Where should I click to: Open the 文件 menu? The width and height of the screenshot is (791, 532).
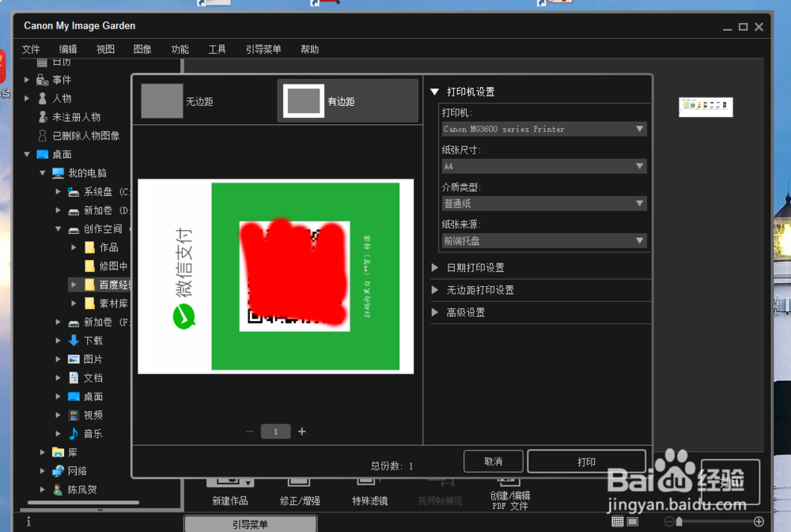31,50
